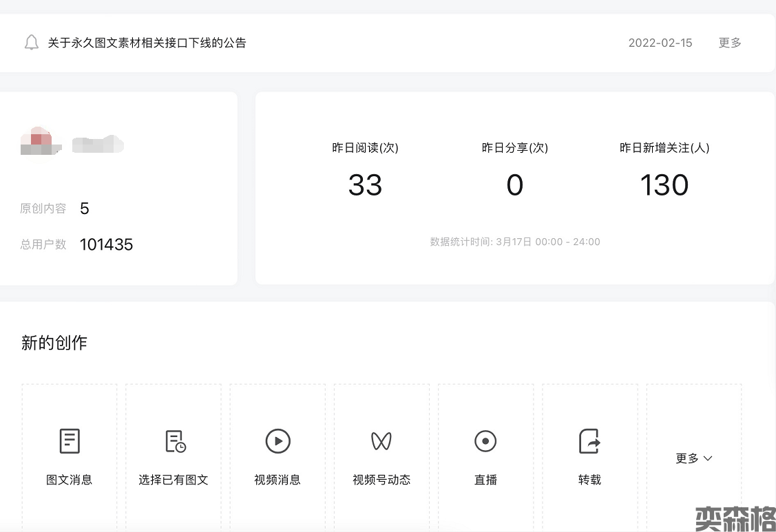Select the 昨日分享 statistic showing 0
The image size is (776, 532).
pos(514,185)
